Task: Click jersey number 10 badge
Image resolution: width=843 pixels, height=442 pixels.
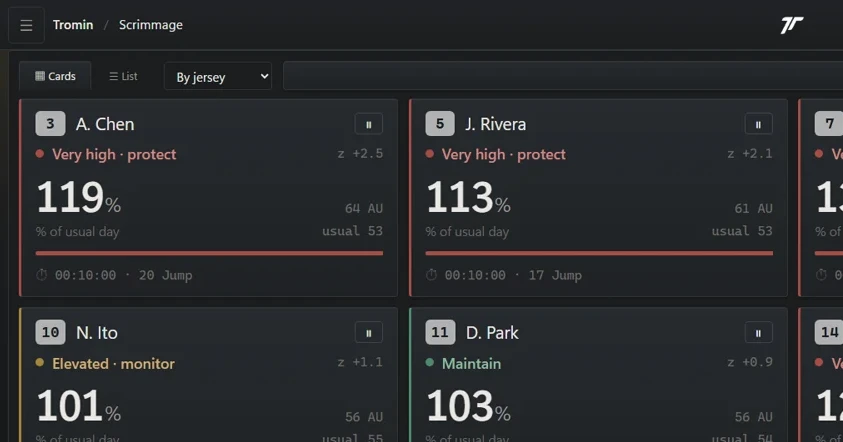Action: 51,332
